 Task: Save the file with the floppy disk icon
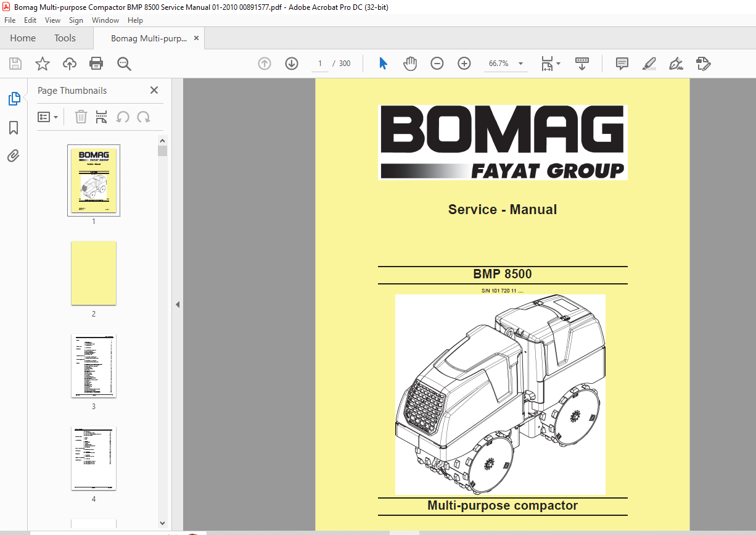(x=15, y=64)
